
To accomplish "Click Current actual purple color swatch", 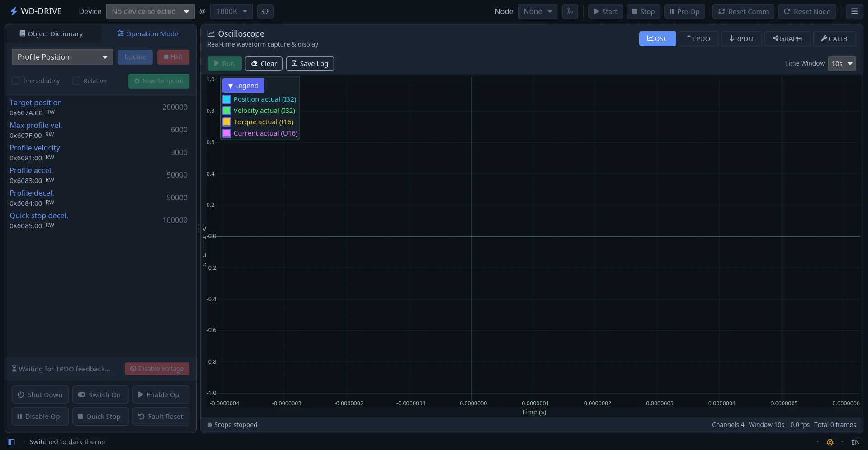I will [x=227, y=133].
